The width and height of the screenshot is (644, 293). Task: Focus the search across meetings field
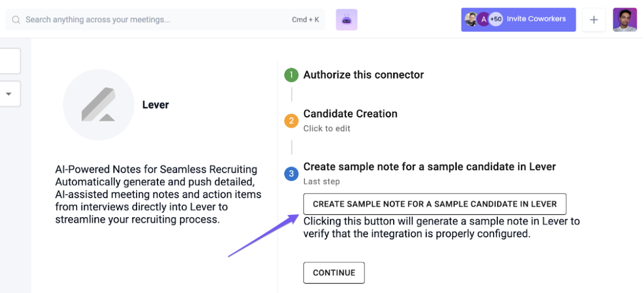(165, 20)
